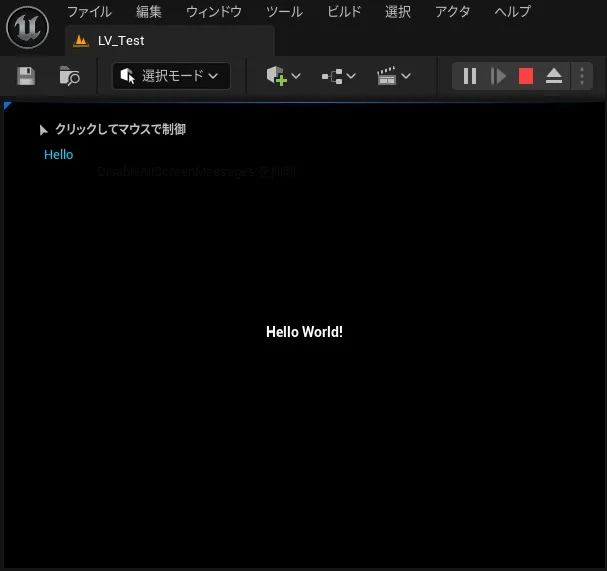Open the ビルド menu
This screenshot has height=571, width=607.
[x=345, y=12]
